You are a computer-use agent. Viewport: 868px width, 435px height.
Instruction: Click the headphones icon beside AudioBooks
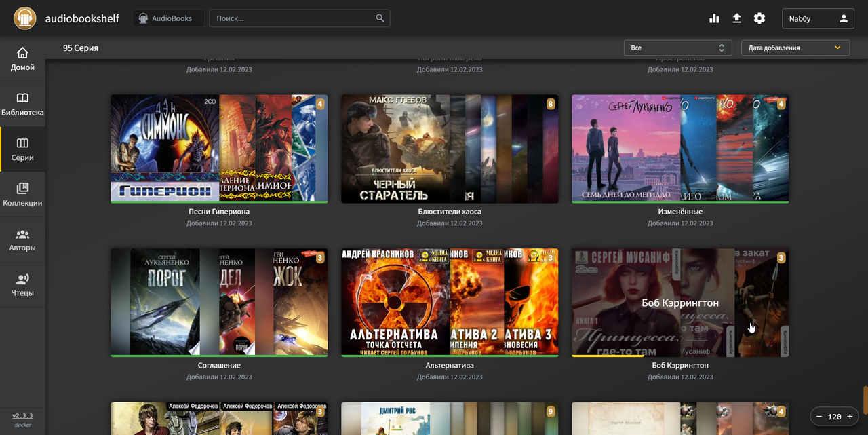143,19
